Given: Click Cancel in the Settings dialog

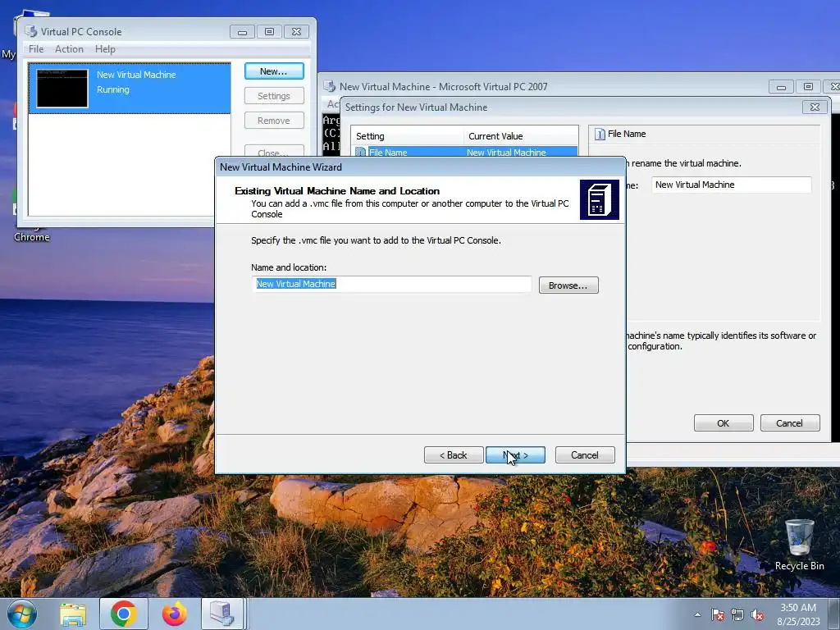Looking at the screenshot, I should tap(790, 423).
